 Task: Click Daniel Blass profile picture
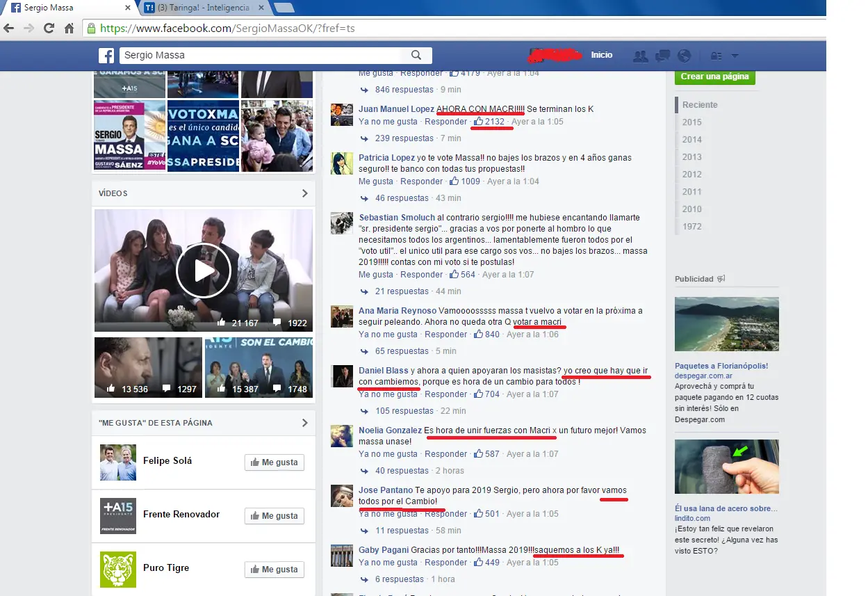pyautogui.click(x=342, y=376)
